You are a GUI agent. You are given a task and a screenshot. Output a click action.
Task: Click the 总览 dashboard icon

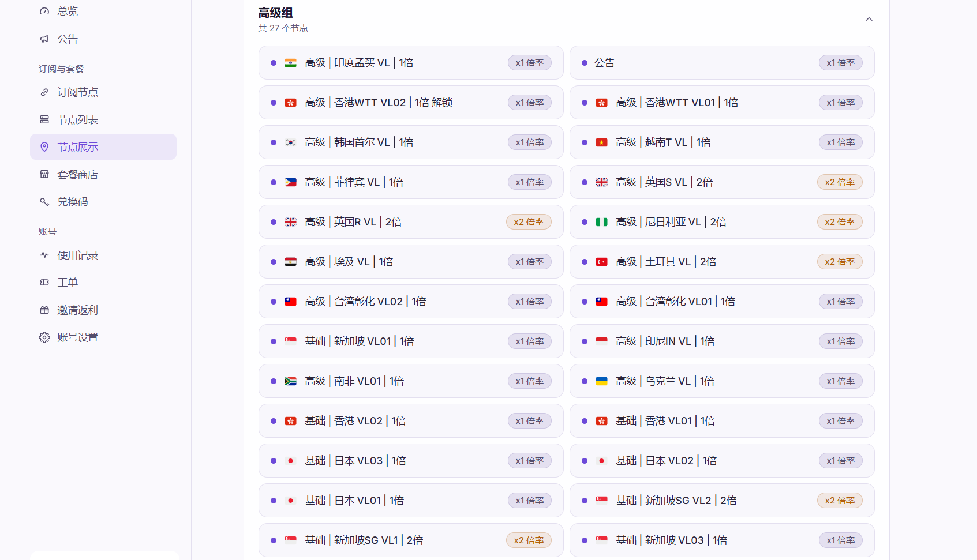pyautogui.click(x=44, y=12)
